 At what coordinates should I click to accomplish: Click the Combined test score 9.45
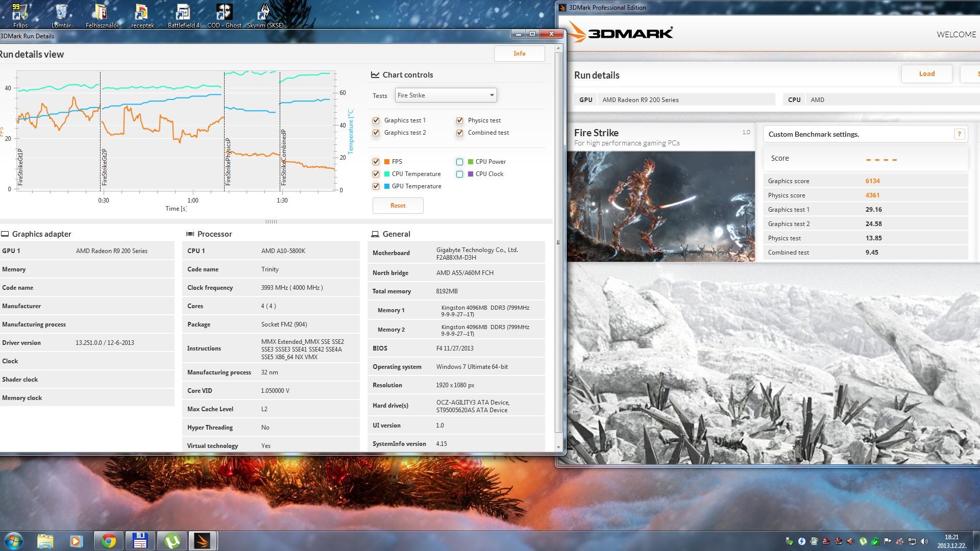(x=872, y=253)
